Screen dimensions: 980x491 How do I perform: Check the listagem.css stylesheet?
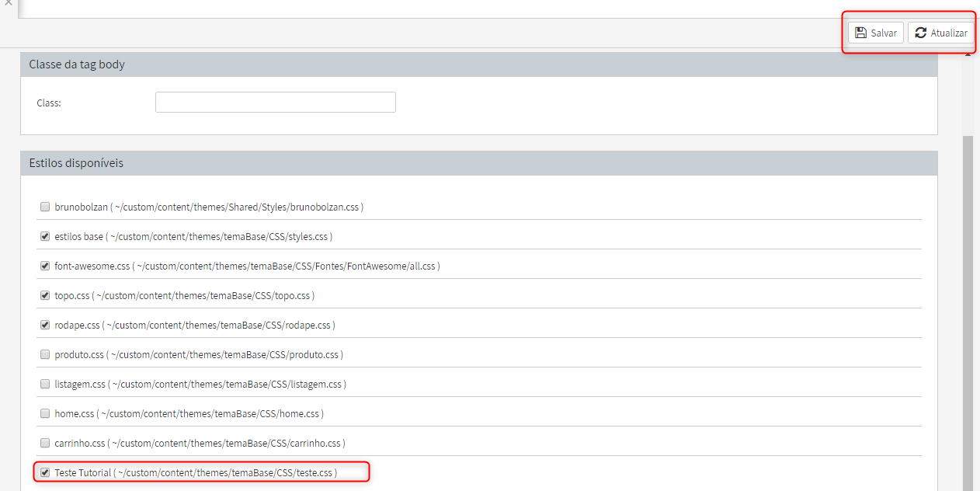pyautogui.click(x=45, y=384)
